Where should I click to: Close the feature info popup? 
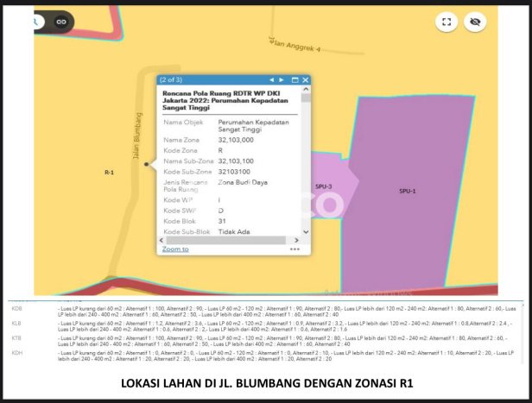306,80
